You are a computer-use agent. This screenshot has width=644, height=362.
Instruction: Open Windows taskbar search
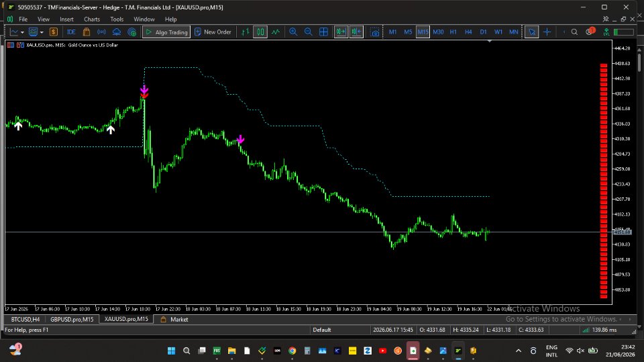(186, 351)
